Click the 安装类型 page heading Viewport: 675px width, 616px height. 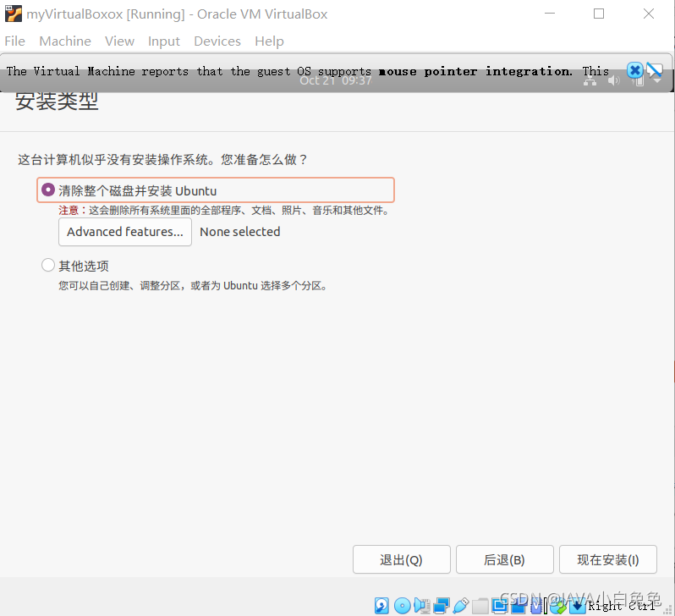pos(57,102)
